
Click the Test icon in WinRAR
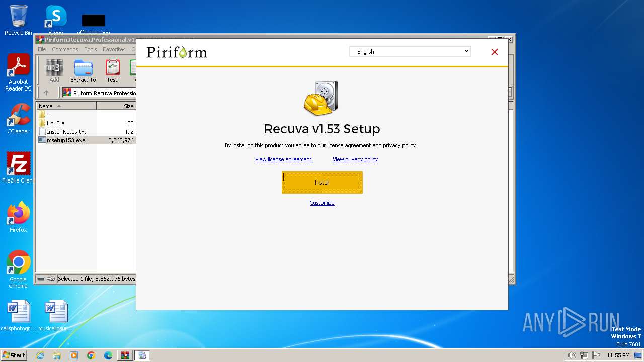(x=112, y=71)
